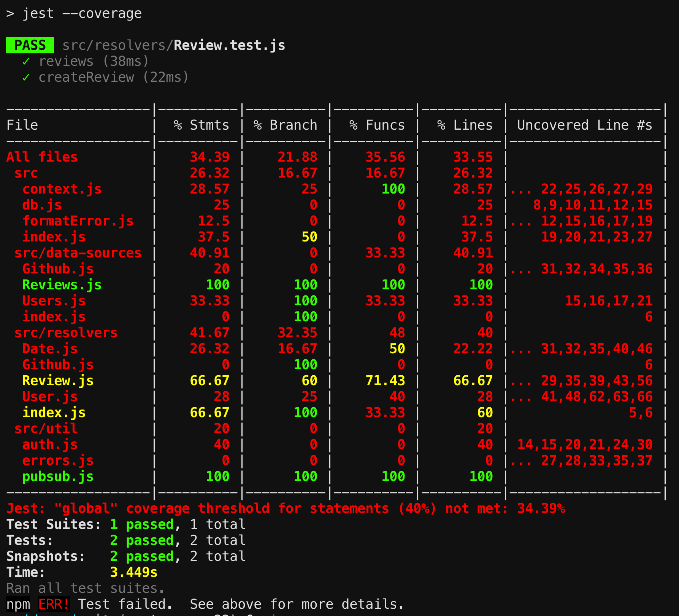Click the yellow 50 branch value for index.js

pos(309,237)
